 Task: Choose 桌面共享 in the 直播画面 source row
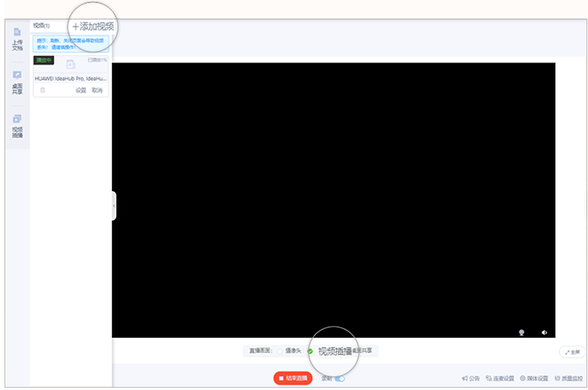tap(362, 351)
